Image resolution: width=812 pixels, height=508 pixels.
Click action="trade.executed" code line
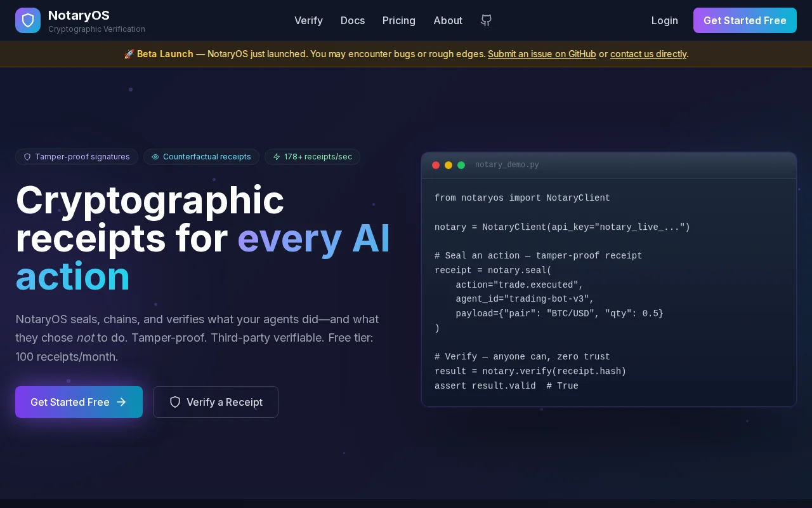pyautogui.click(x=519, y=285)
